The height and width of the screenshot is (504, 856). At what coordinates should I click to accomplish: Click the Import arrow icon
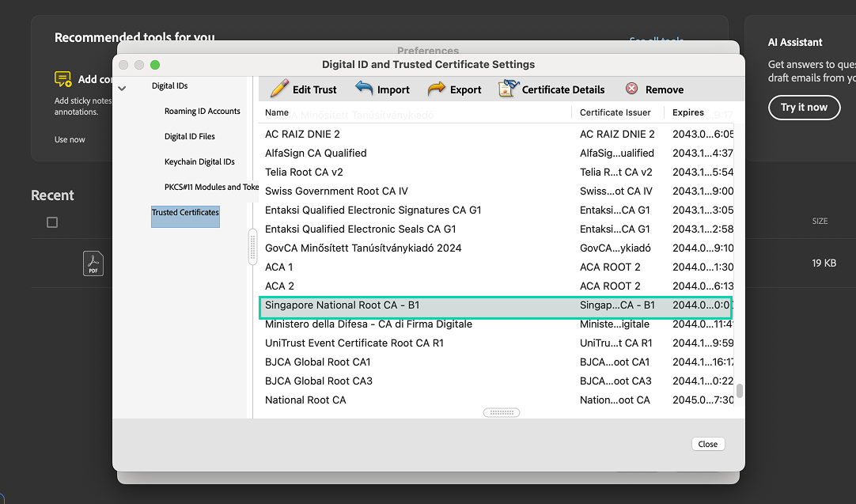364,89
